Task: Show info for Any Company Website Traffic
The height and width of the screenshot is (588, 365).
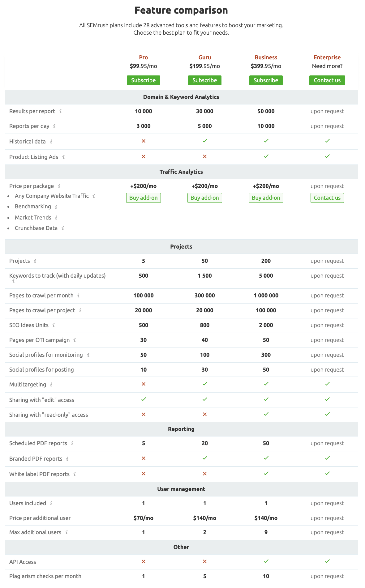Action: [x=94, y=196]
